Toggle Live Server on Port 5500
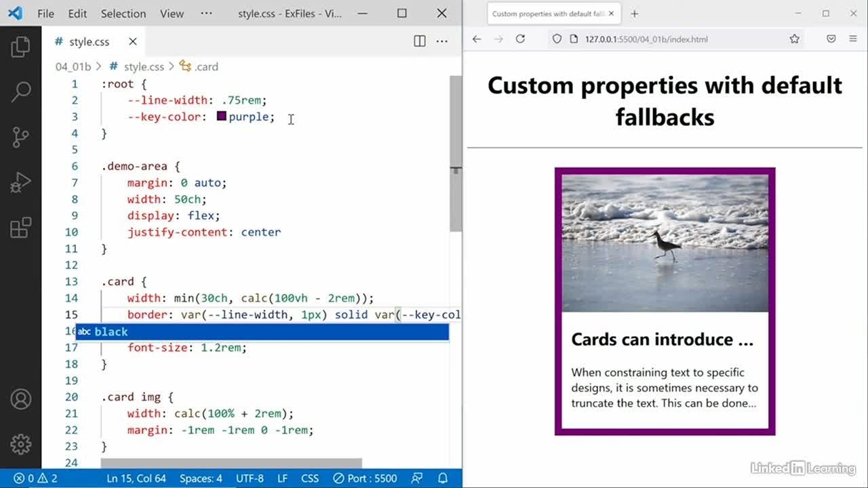This screenshot has height=488, width=868. [x=365, y=479]
